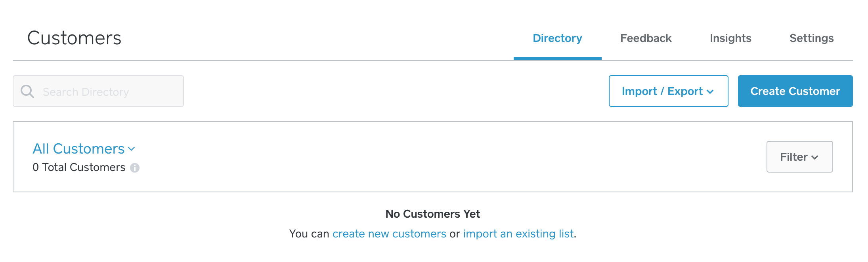This screenshot has width=868, height=262.
Task: Focus the Search Directory input field
Action: click(98, 91)
